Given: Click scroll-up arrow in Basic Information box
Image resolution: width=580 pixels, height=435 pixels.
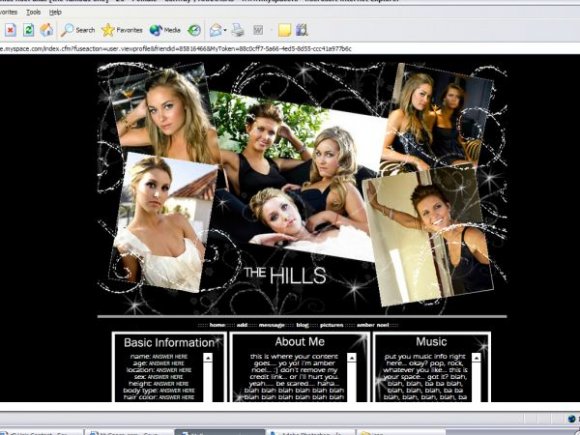Looking at the screenshot, I should [x=208, y=358].
